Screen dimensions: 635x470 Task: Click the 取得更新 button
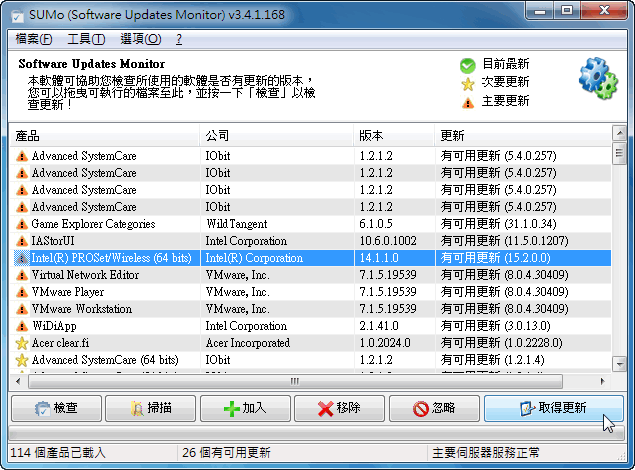(552, 408)
